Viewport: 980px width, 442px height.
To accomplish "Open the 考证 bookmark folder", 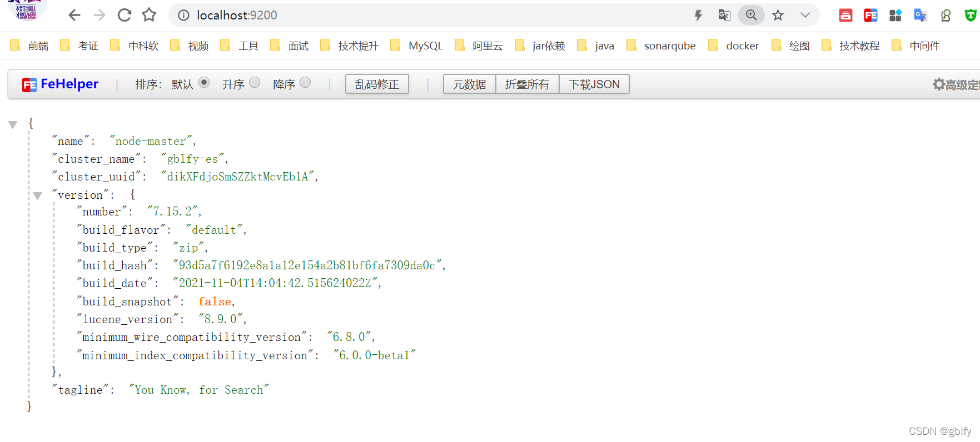I will (79, 46).
